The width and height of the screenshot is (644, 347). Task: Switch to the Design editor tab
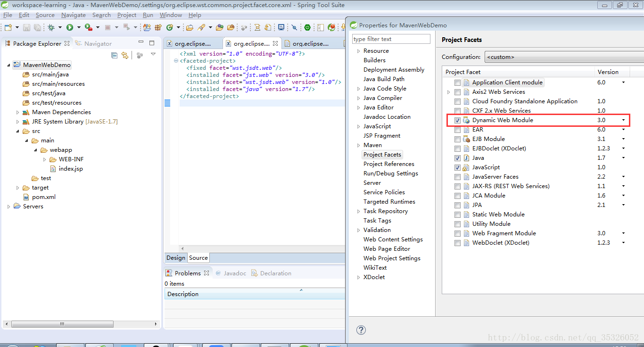(176, 258)
